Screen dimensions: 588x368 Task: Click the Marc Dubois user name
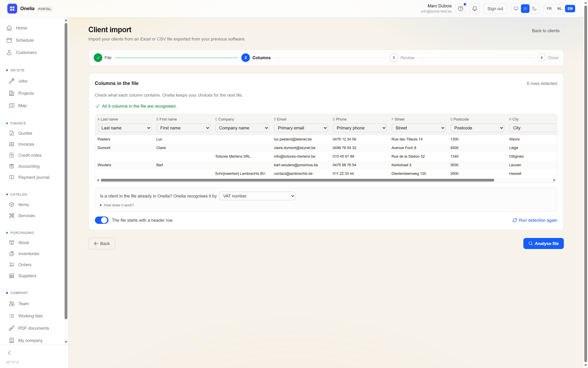tap(439, 6)
